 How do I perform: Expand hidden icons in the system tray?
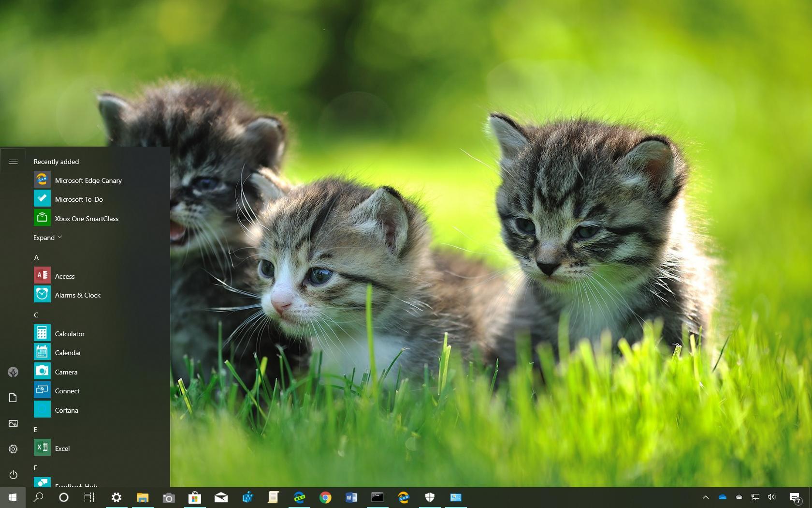click(x=706, y=497)
